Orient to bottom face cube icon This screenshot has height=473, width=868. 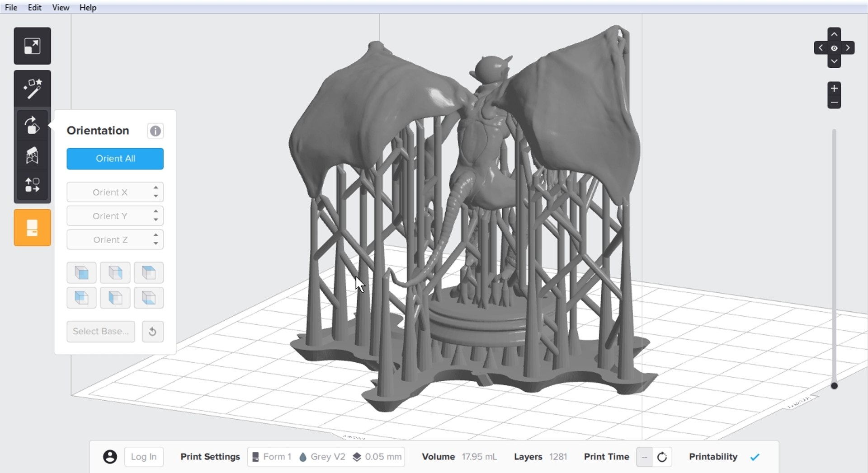(x=149, y=298)
